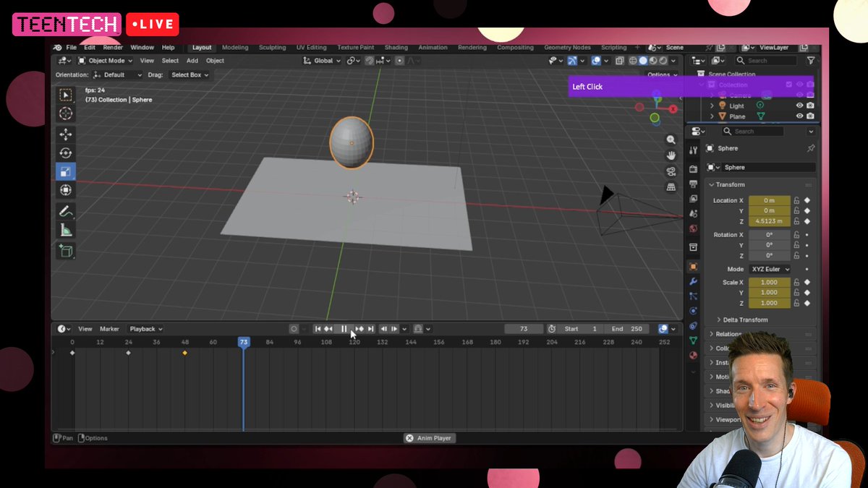868x488 pixels.
Task: Open the Output properties tab icon
Action: click(693, 184)
